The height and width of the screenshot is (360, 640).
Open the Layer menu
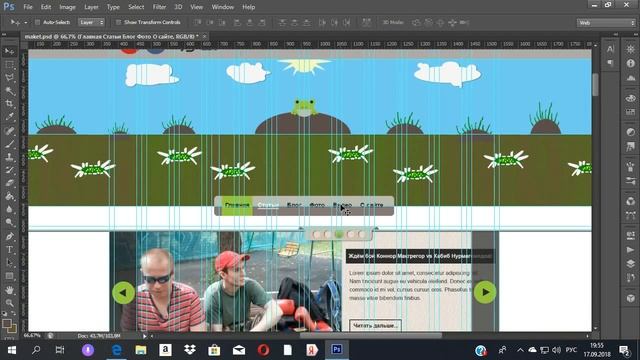(x=91, y=7)
